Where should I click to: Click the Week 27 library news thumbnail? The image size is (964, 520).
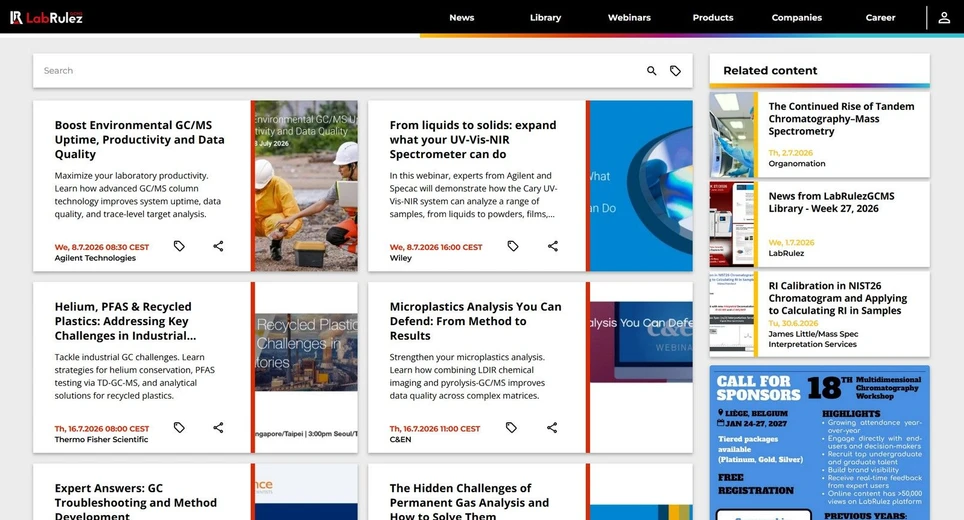point(732,224)
